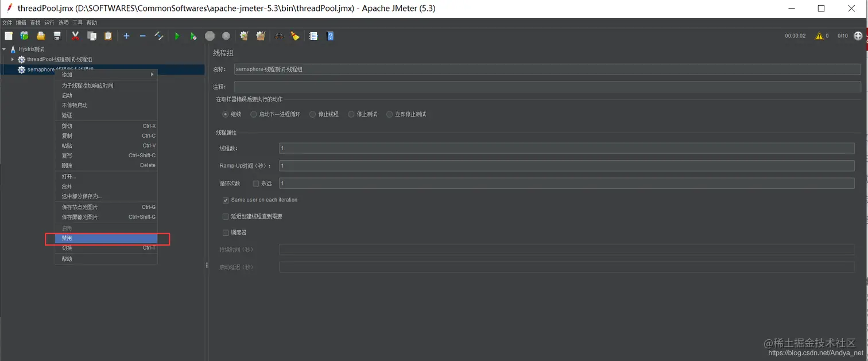
Task: Click the Clear results gear-broom icon
Action: click(x=244, y=36)
